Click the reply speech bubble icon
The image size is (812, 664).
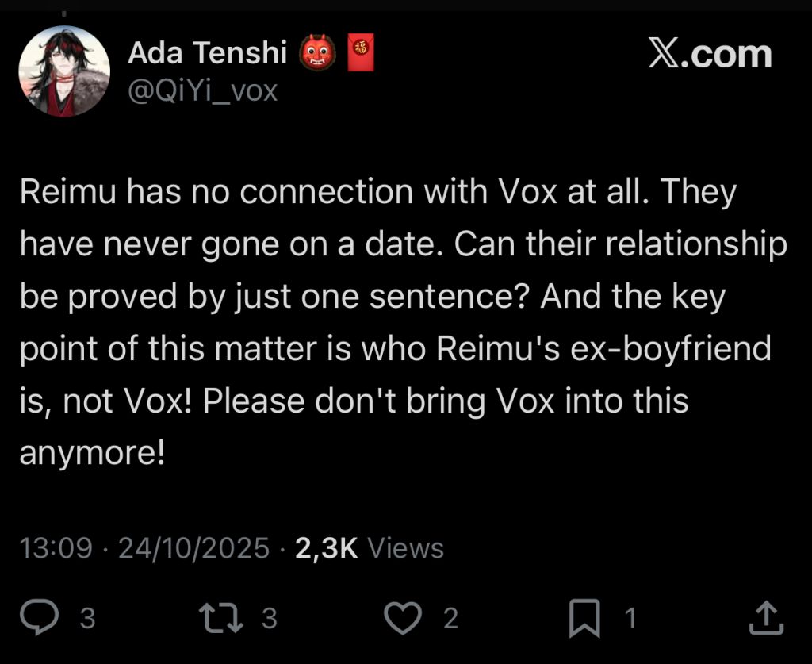coord(40,617)
